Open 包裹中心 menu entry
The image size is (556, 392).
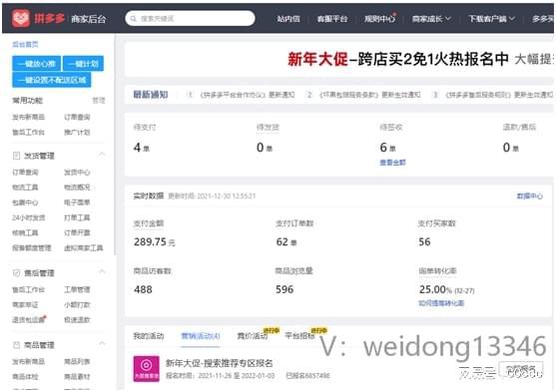click(x=25, y=202)
